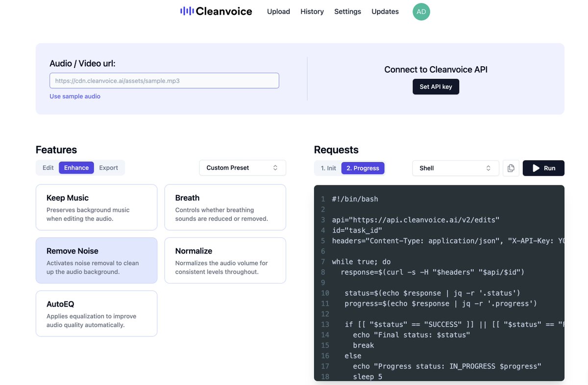The height and width of the screenshot is (385, 588).
Task: Open the History page
Action: click(x=312, y=11)
